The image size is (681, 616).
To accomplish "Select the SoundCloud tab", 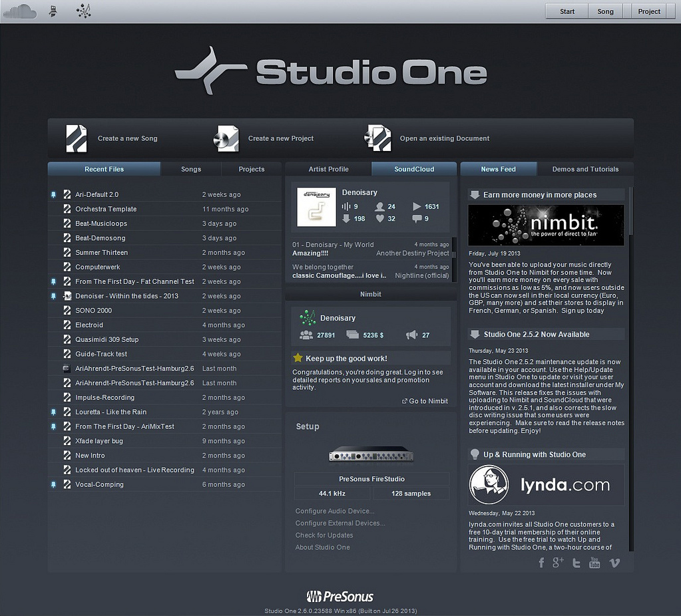I will pyautogui.click(x=414, y=169).
